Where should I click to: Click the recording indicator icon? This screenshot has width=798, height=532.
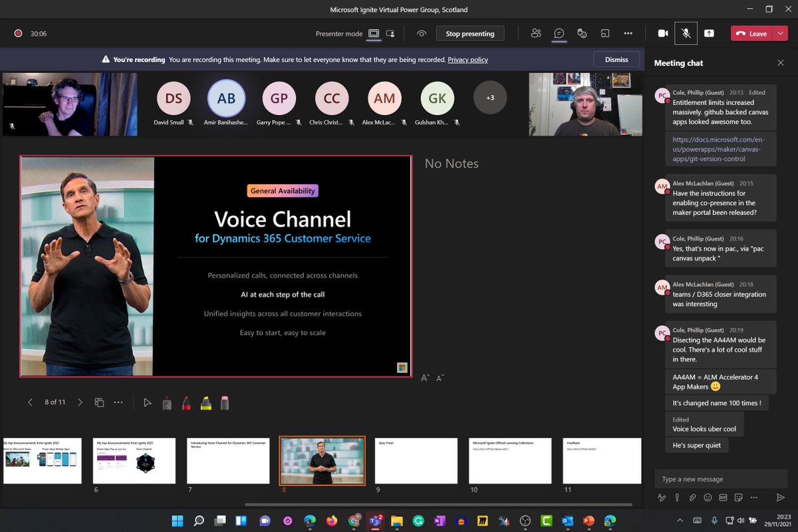[18, 33]
